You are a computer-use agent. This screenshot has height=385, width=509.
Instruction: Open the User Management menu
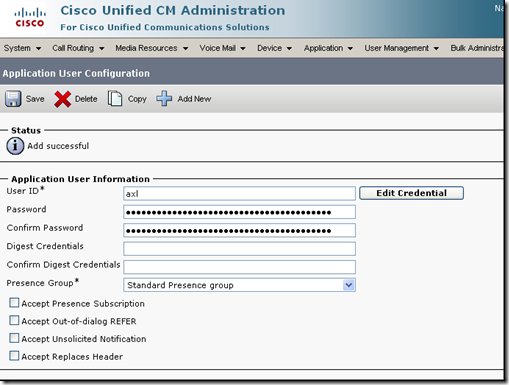coord(401,48)
